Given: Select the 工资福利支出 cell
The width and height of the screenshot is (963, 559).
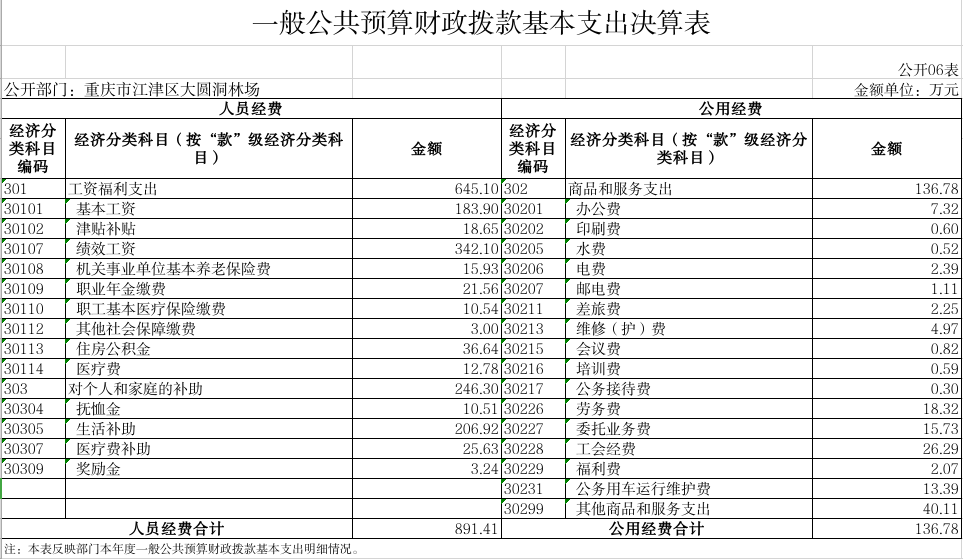Looking at the screenshot, I should 209,189.
